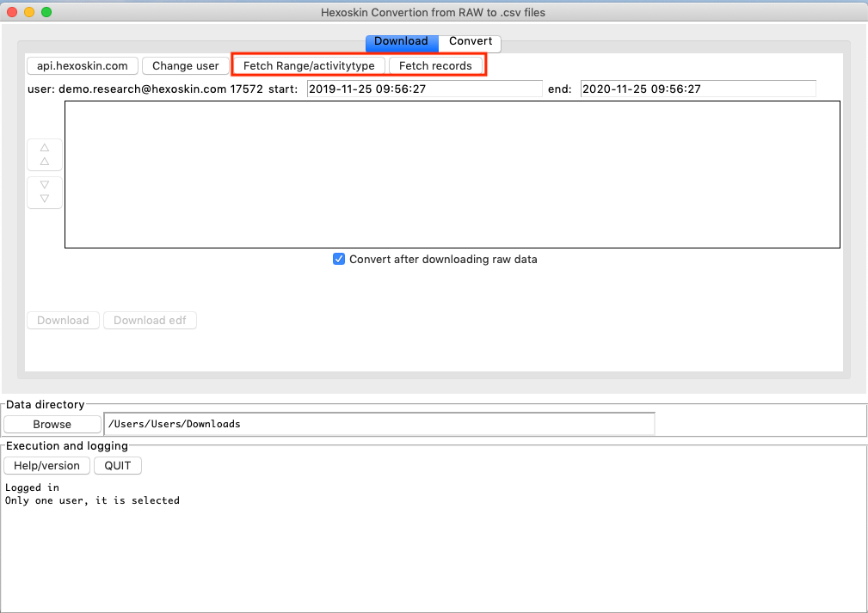Click the QUIT button
The width and height of the screenshot is (868, 613).
pyautogui.click(x=118, y=466)
